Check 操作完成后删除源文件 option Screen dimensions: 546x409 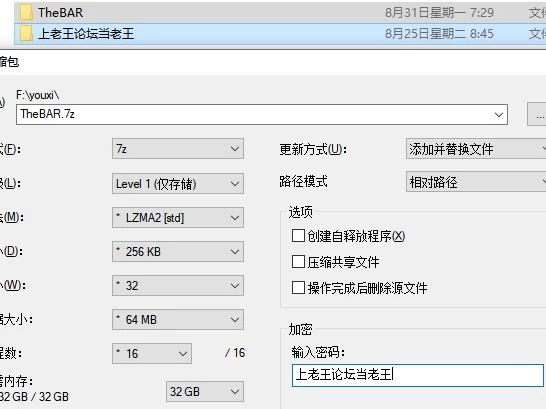pos(298,288)
